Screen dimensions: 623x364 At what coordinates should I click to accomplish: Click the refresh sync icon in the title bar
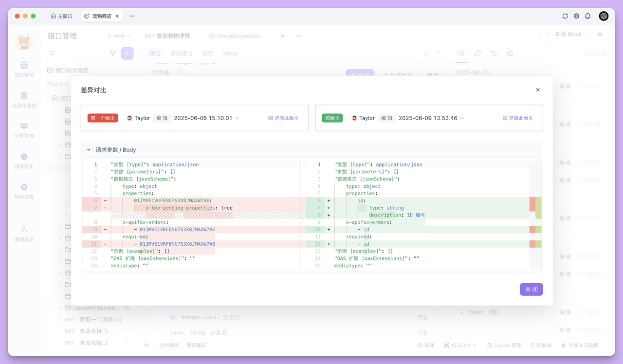(565, 16)
